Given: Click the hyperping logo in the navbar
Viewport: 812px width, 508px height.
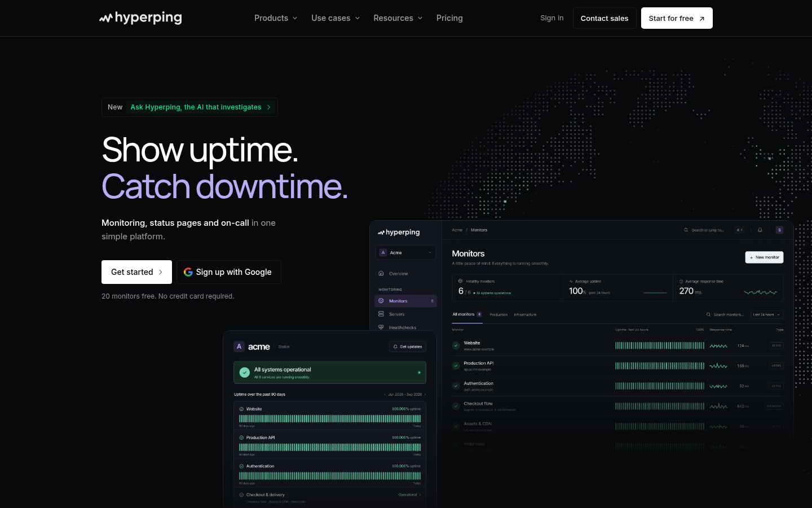Looking at the screenshot, I should (140, 18).
